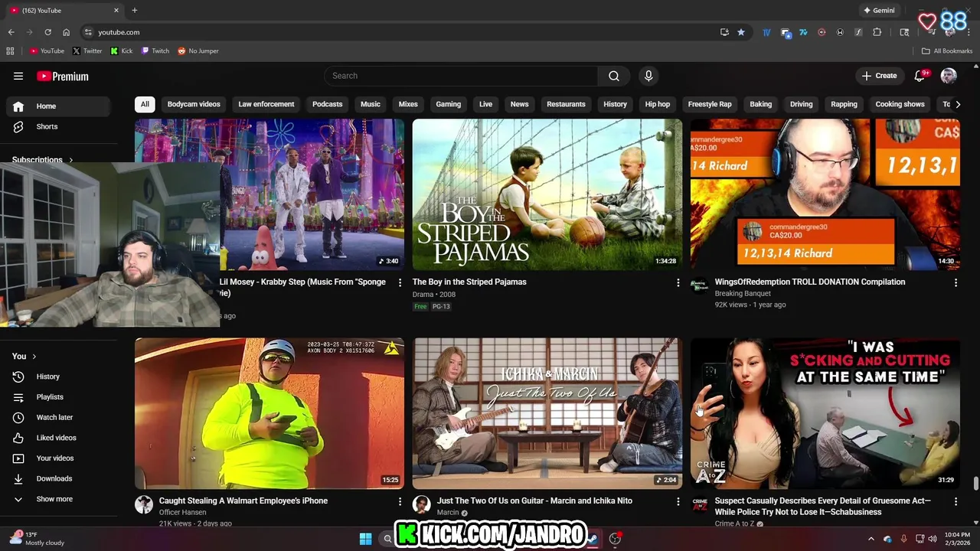Open the notifications bell
The height and width of the screenshot is (551, 980).
point(920,76)
